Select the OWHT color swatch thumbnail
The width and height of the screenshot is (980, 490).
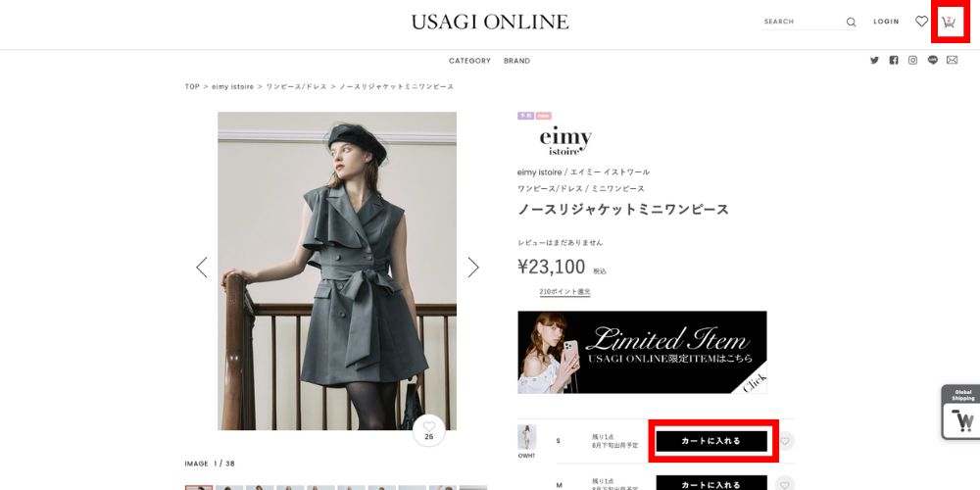[x=526, y=437]
